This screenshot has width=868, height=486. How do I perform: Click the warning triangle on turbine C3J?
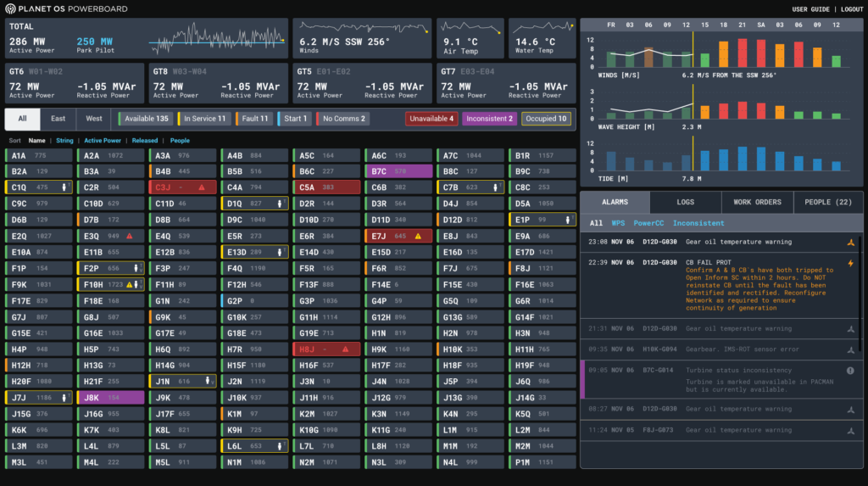point(202,187)
